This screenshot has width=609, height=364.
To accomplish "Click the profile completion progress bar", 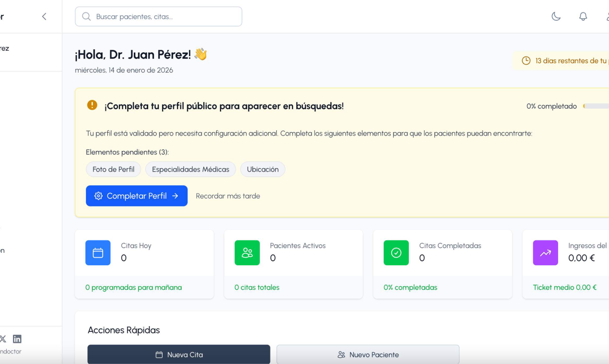I will 597,106.
